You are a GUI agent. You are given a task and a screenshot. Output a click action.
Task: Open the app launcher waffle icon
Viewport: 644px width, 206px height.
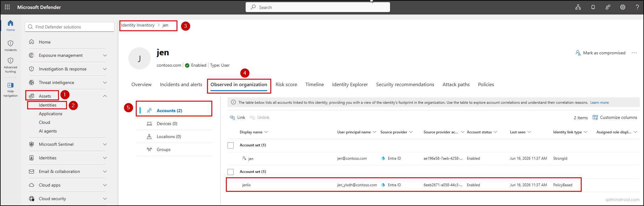7,7
